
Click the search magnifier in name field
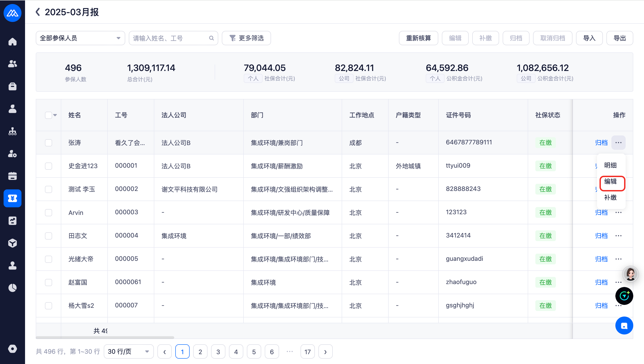[x=212, y=38]
